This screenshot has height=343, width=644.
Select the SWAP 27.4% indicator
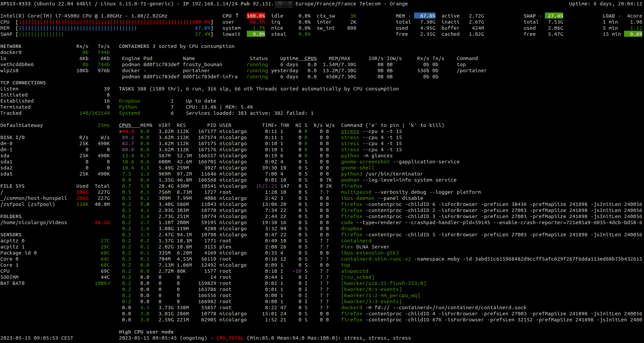click(x=554, y=16)
